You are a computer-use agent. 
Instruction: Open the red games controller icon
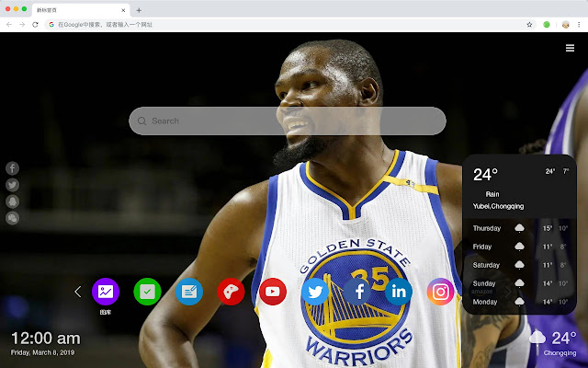(x=231, y=292)
